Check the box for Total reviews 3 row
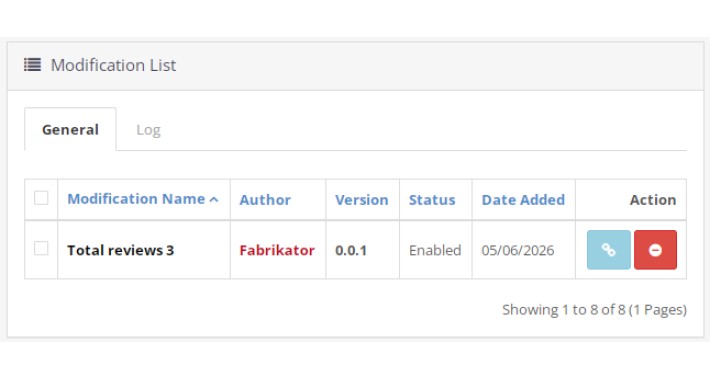This screenshot has height=380, width=710. pyautogui.click(x=41, y=248)
